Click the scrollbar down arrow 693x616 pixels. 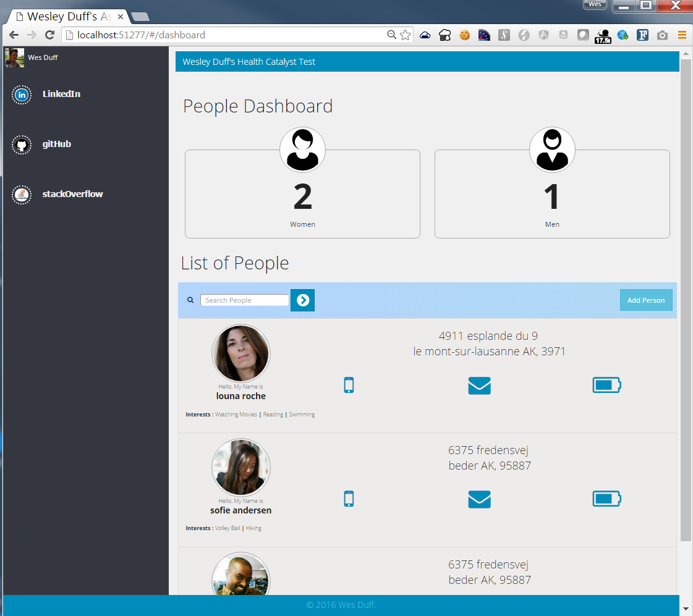tap(686, 609)
